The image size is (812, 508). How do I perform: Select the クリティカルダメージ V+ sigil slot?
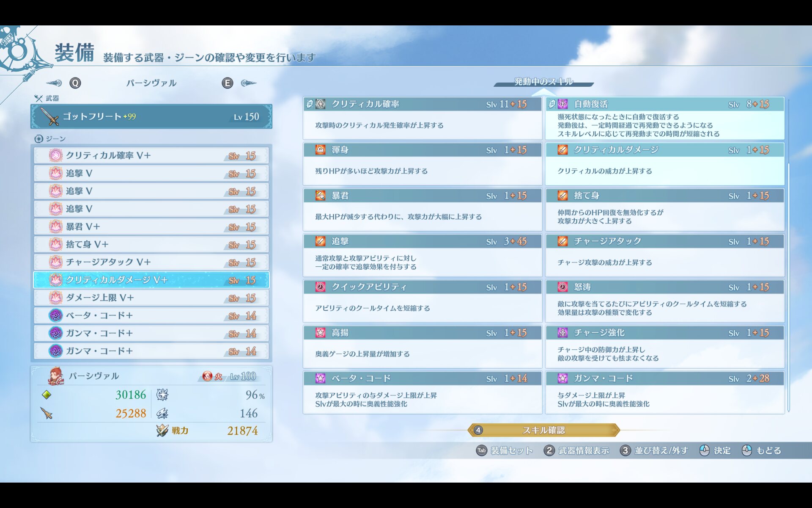[151, 280]
